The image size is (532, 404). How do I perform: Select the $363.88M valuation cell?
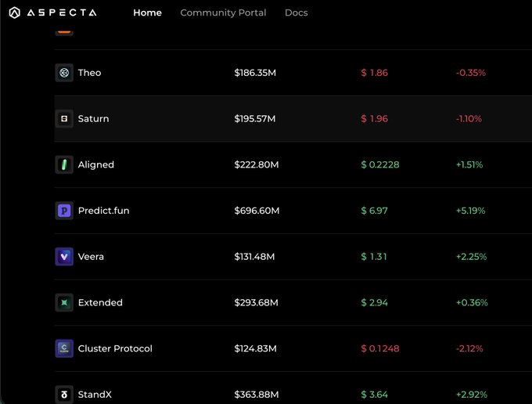[x=257, y=395]
